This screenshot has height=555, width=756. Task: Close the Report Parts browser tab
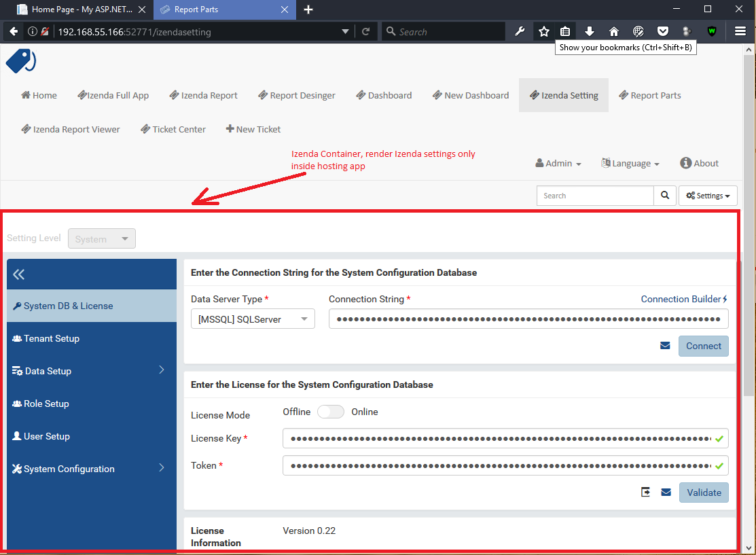pos(285,10)
